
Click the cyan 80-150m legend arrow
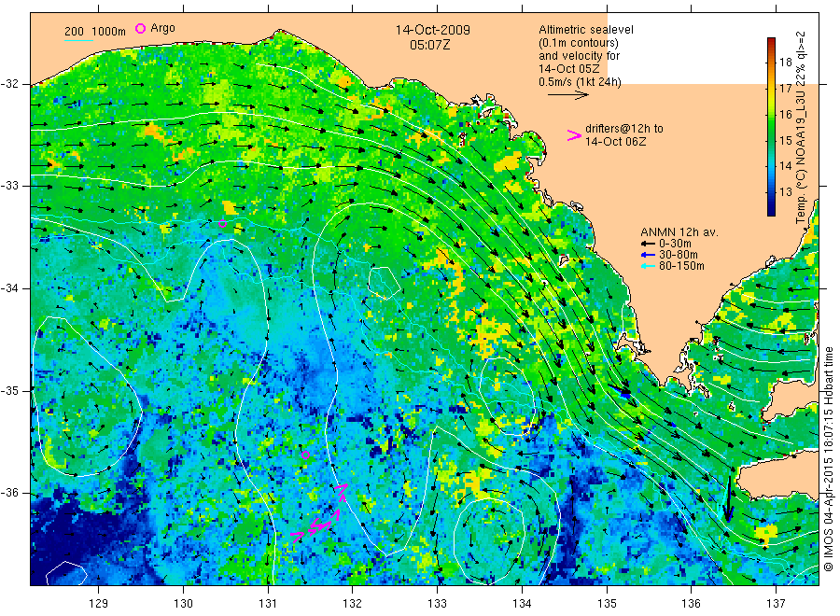649,266
